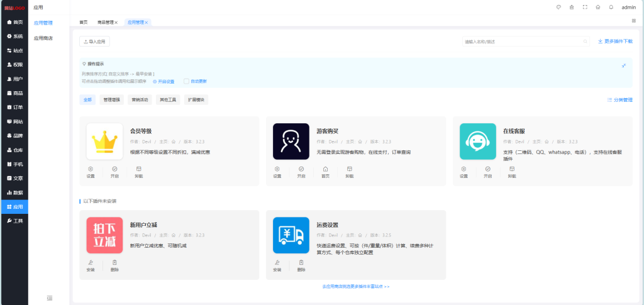Delete the 运费设置 plugin
Screen dimensions: 644x305
pos(301,265)
